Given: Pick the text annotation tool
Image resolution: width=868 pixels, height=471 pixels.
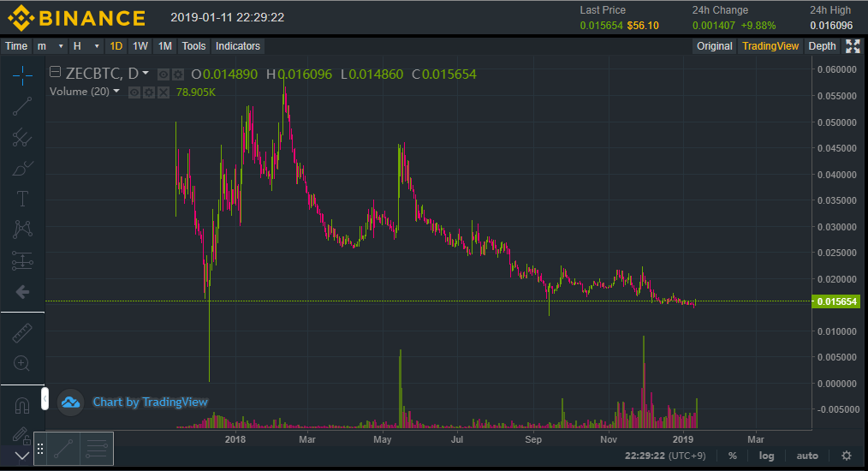Looking at the screenshot, I should click(x=22, y=199).
